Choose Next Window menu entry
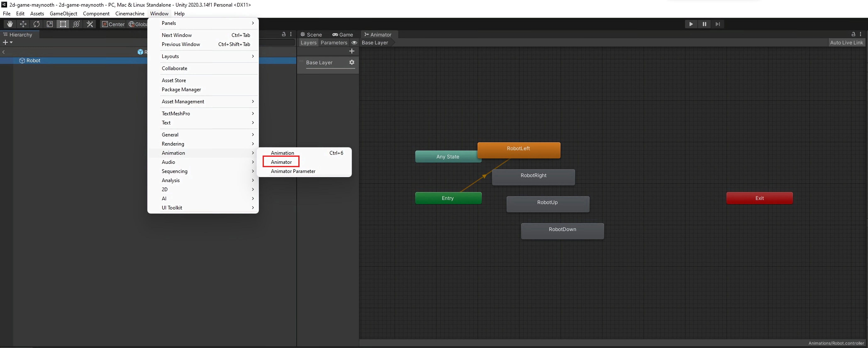The height and width of the screenshot is (348, 868). pyautogui.click(x=203, y=35)
